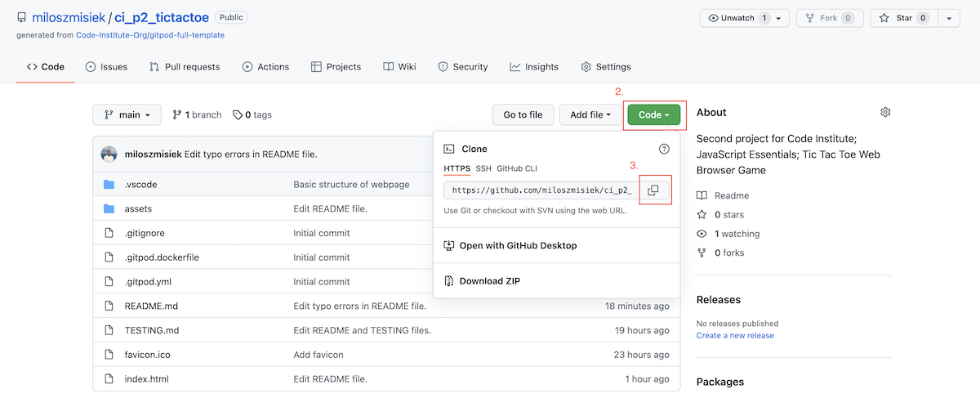Click the Go to file button

tap(523, 115)
